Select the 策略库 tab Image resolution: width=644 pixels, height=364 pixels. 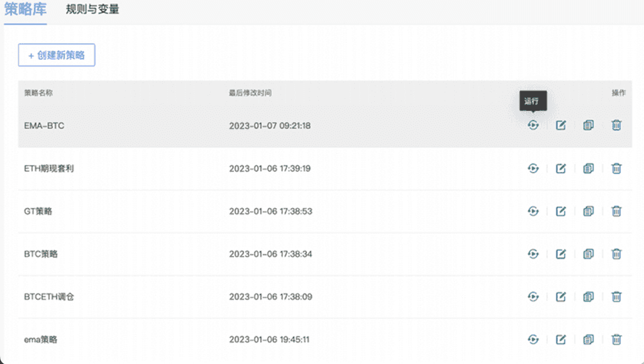[25, 10]
